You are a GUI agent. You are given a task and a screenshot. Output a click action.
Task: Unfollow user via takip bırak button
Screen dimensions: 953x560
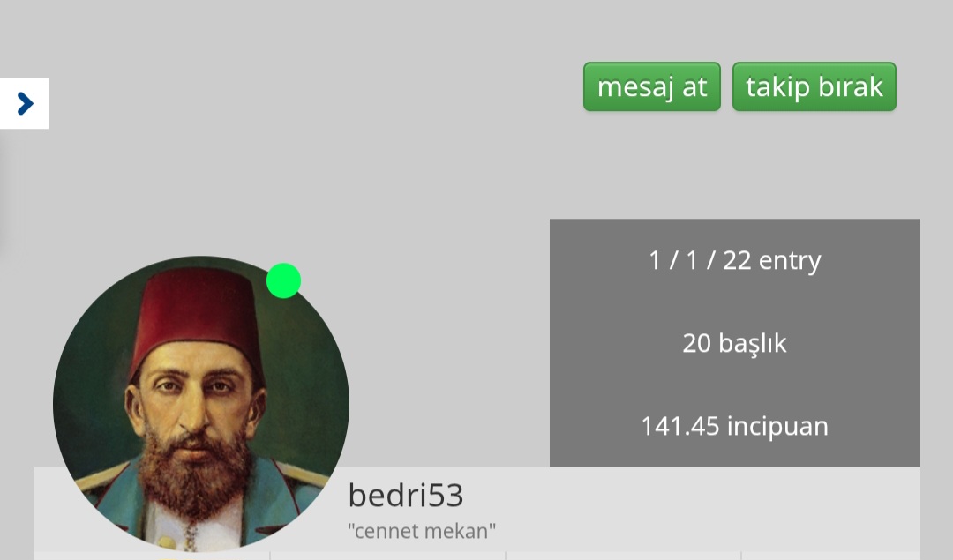click(814, 86)
